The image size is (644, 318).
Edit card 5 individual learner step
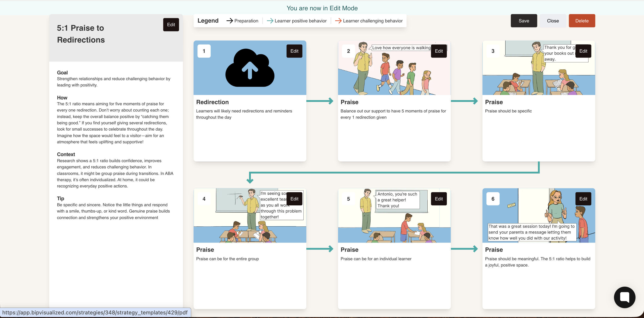439,199
